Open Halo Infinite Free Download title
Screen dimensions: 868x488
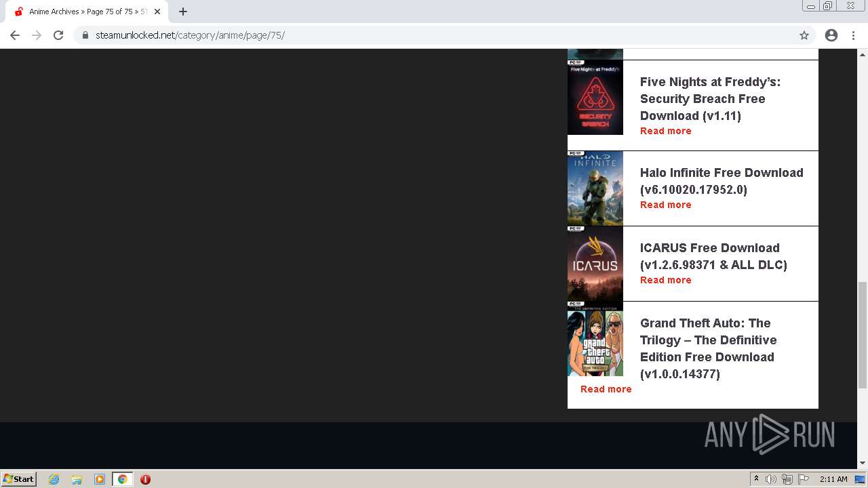coord(722,181)
